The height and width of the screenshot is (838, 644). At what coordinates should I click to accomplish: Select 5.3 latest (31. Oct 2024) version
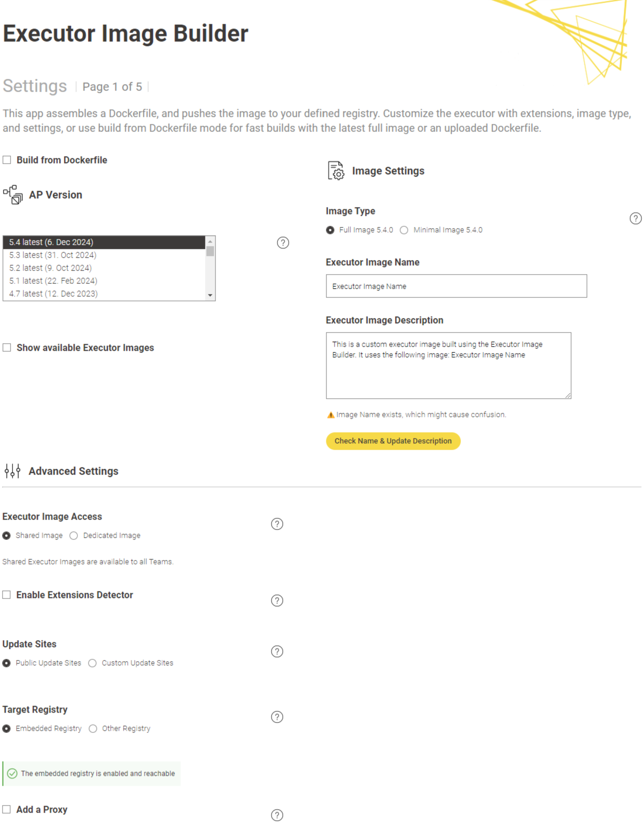point(53,255)
